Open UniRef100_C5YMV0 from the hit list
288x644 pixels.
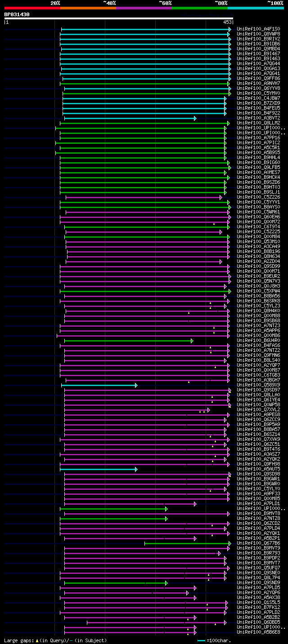(258, 93)
